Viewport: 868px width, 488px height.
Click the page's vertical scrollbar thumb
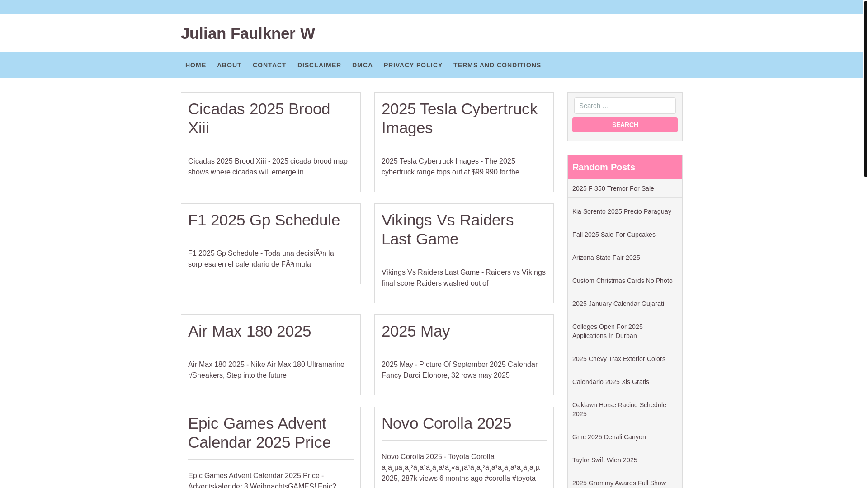click(865, 88)
